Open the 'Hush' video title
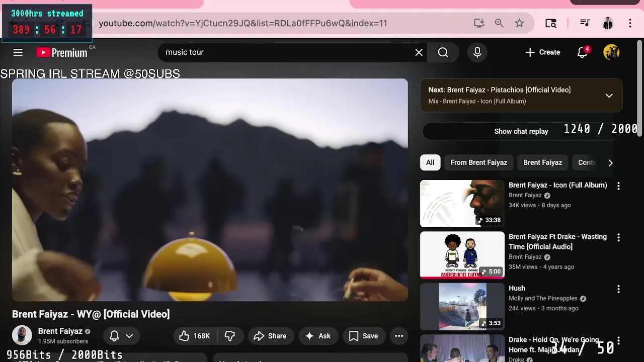The height and width of the screenshot is (362, 644). [x=517, y=288]
